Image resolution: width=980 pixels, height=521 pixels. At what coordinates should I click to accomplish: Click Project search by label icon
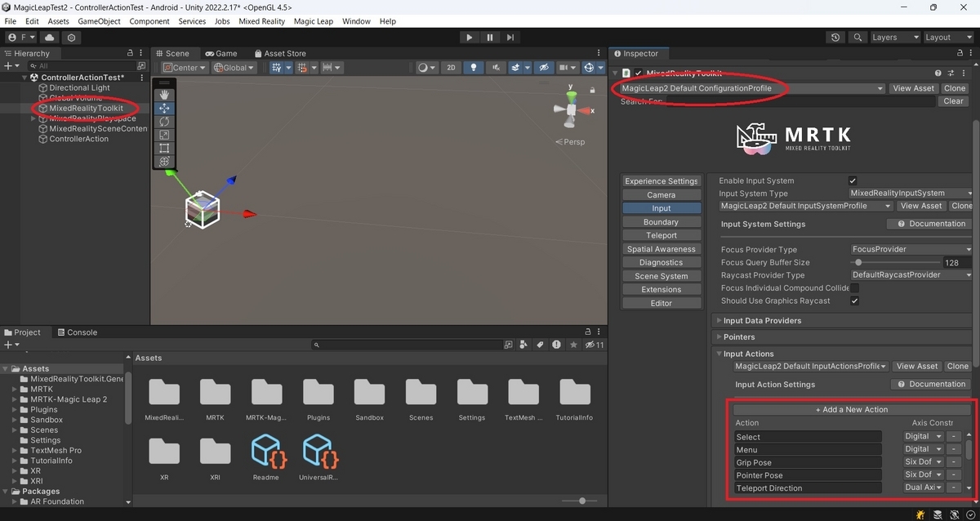click(x=539, y=345)
